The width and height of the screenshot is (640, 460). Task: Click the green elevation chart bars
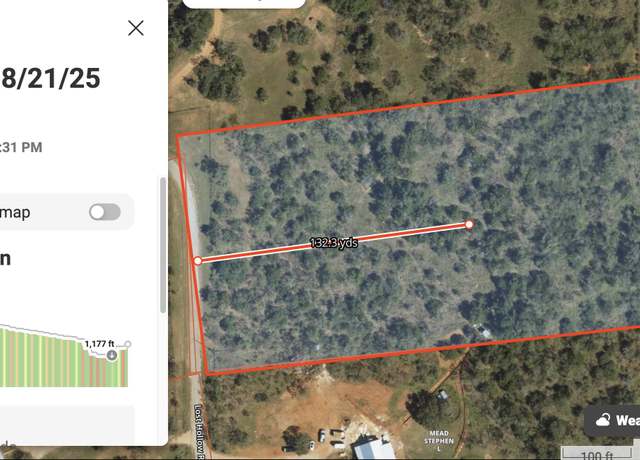pyautogui.click(x=61, y=359)
